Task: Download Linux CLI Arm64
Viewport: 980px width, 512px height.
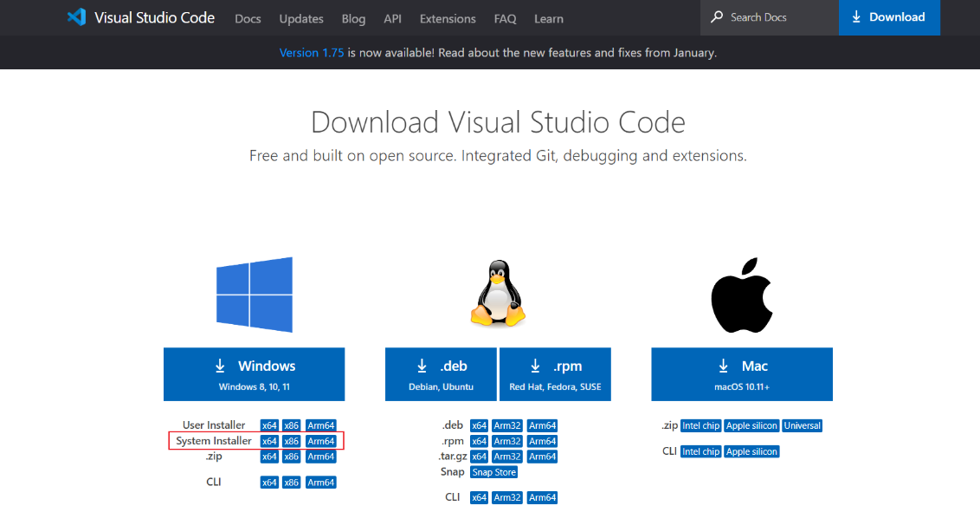Action: (x=542, y=497)
